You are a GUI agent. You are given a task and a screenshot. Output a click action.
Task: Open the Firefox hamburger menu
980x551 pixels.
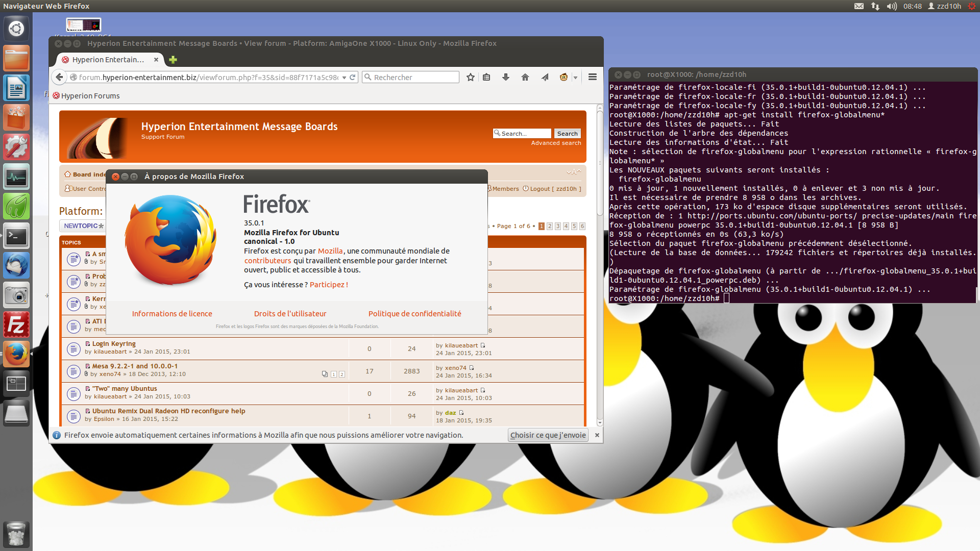click(592, 77)
